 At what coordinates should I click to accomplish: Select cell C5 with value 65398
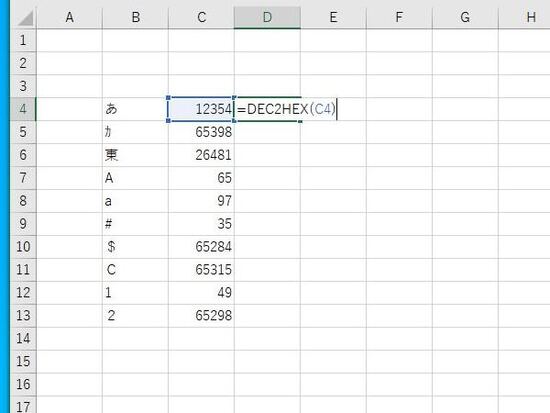(x=201, y=132)
